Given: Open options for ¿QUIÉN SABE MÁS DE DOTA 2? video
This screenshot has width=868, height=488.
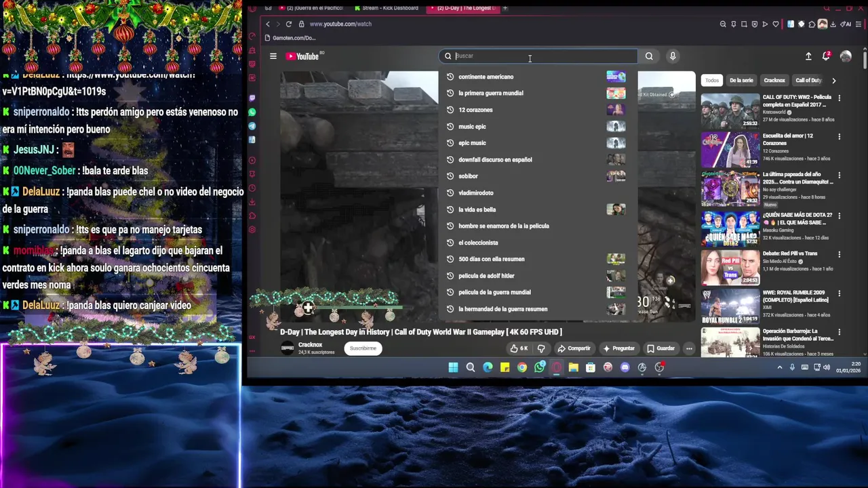Looking at the screenshot, I should pos(840,216).
